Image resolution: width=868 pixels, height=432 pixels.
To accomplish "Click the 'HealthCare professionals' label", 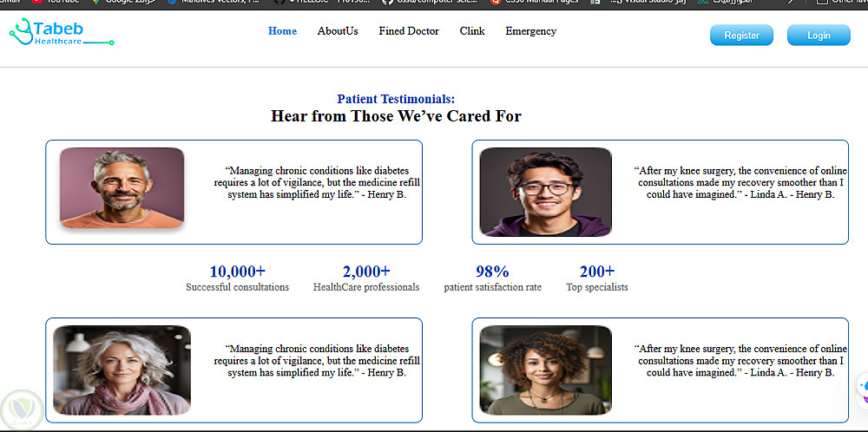I will (x=366, y=287).
